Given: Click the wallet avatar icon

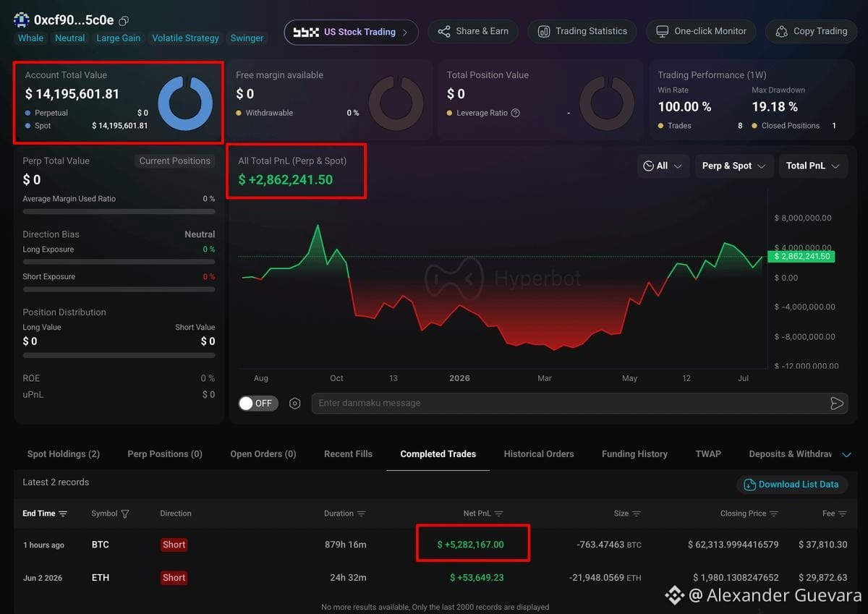Looking at the screenshot, I should pyautogui.click(x=22, y=20).
